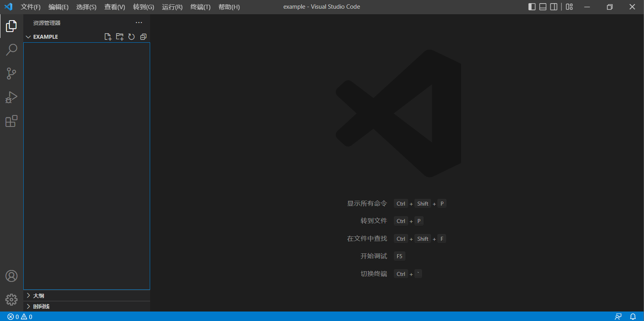Open the 文件(F) menu
The width and height of the screenshot is (644, 321).
pos(30,7)
